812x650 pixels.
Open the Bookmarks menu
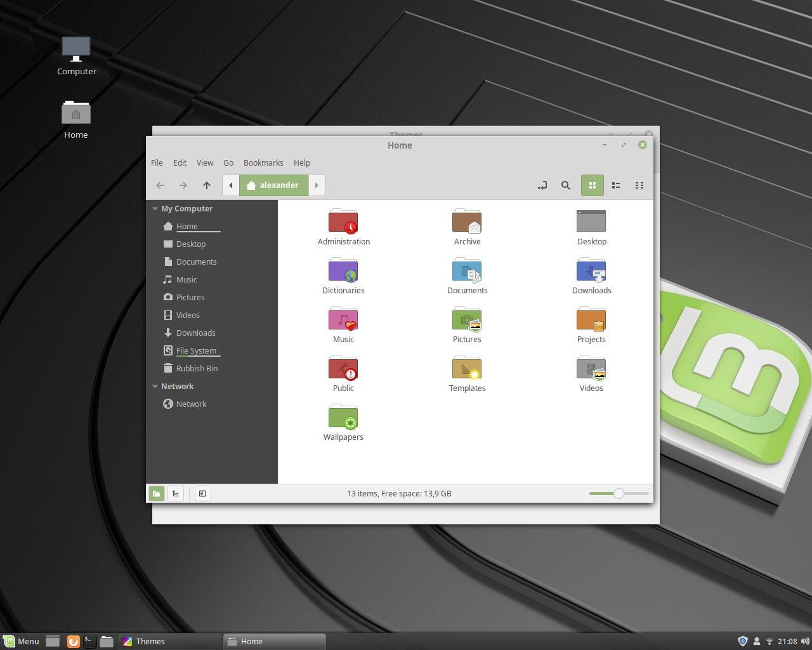coord(263,163)
